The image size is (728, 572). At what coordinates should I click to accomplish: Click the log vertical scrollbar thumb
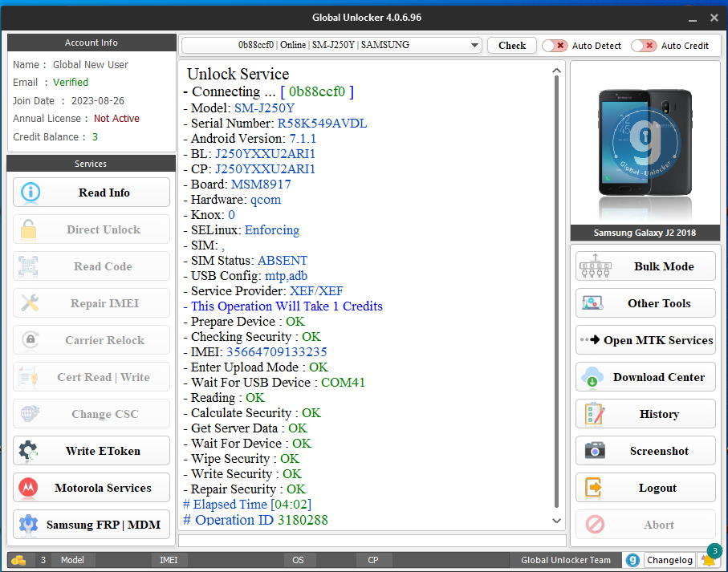click(x=556, y=292)
